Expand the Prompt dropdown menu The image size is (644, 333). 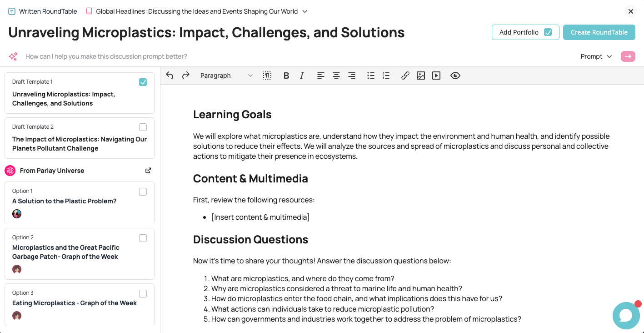[596, 56]
